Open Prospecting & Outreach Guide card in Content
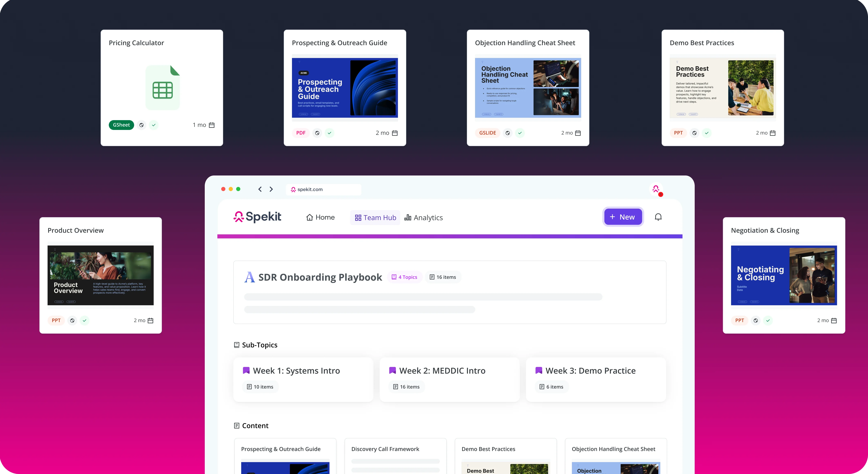Screen dimensions: 868x474 (285, 456)
